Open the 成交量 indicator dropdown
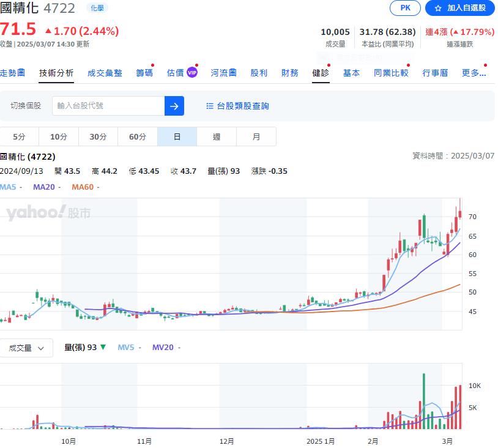The width and height of the screenshot is (498, 448). pos(26,348)
